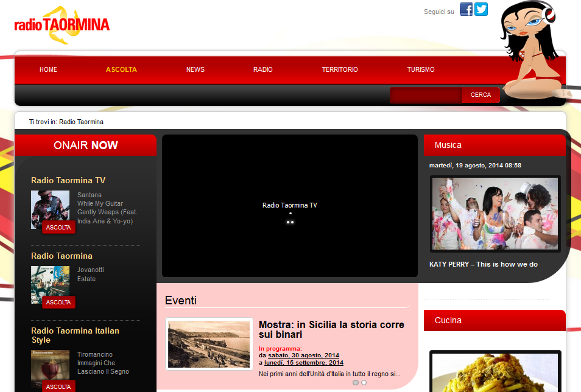
Task: Go to the NEWS section
Action: [x=195, y=69]
